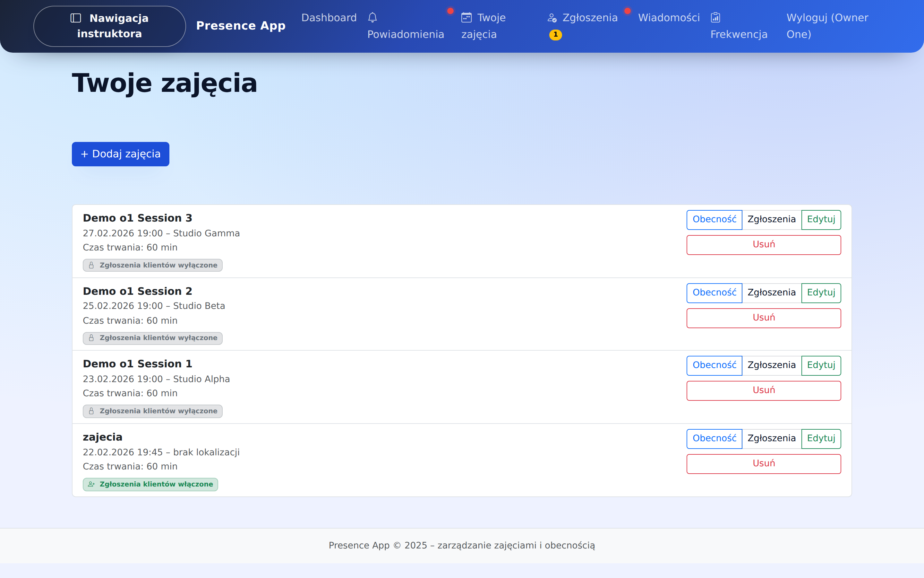Viewport: 924px width, 578px height.
Task: Click the Zgłoszenia klientów włączone green badge
Action: [150, 484]
